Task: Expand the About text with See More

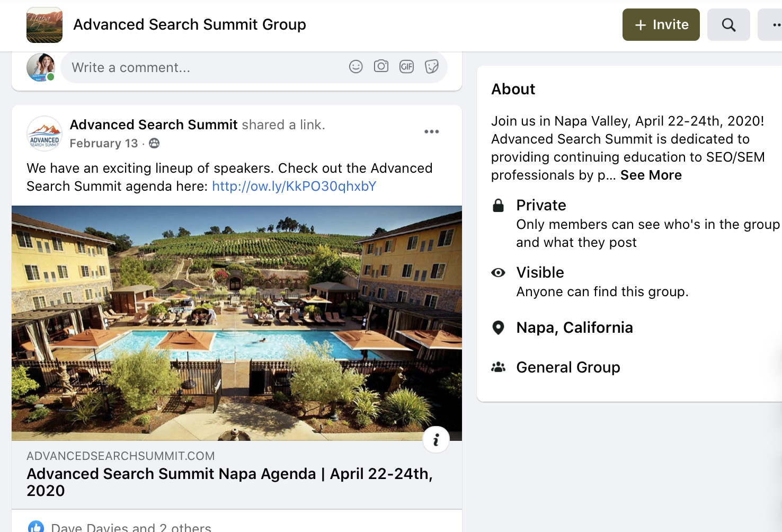Action: point(651,175)
